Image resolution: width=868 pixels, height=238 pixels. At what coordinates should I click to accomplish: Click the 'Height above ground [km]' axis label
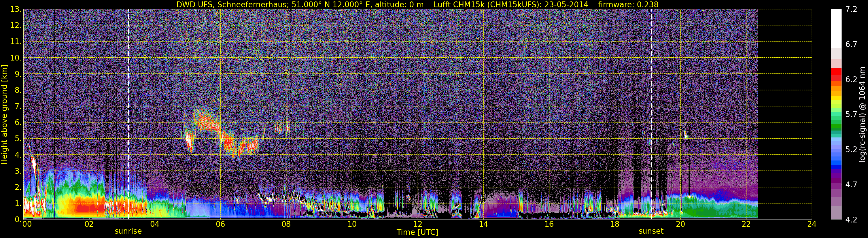point(4,114)
